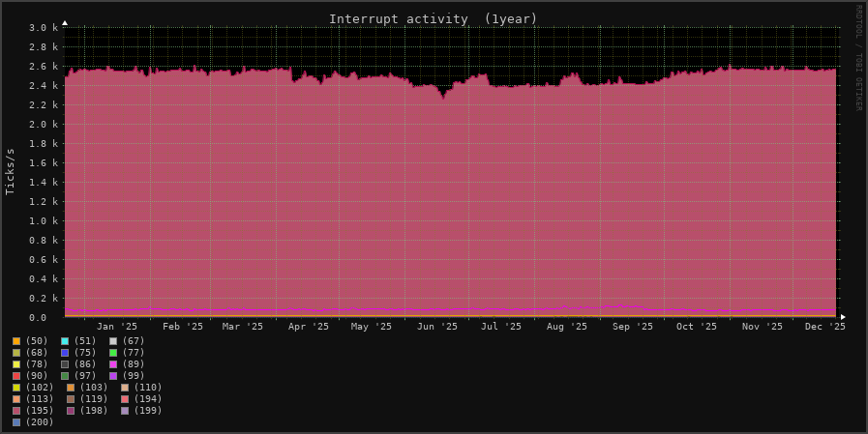Screen dimensions: 868x434
Task: Click the Ticks/s vertical axis label
Action: pyautogui.click(x=11, y=171)
